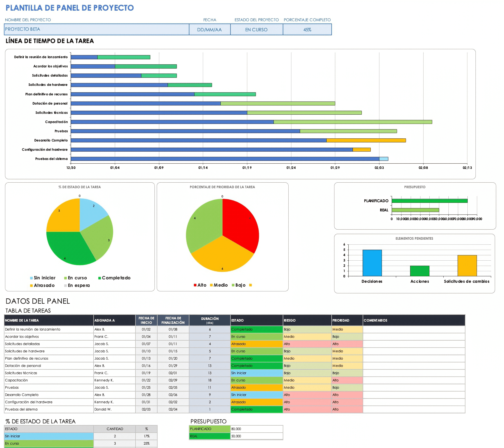The width and height of the screenshot is (504, 448).
Task: Click the Alto red legend swatch
Action: point(195,285)
